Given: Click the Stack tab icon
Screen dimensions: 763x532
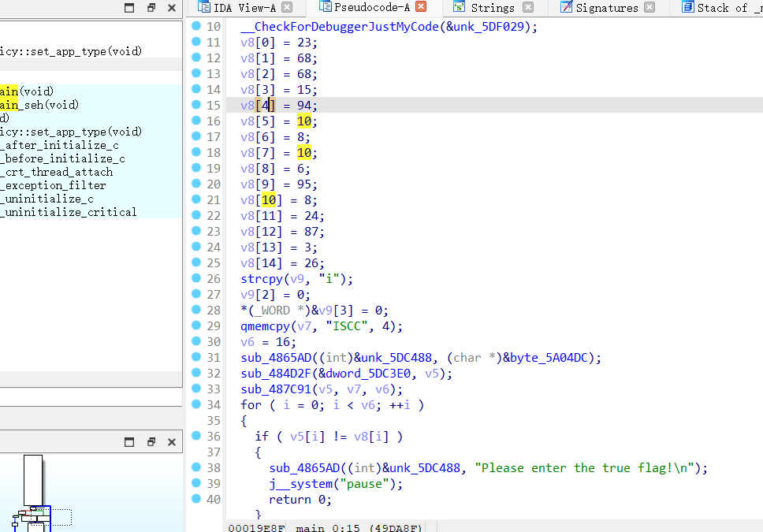Looking at the screenshot, I should pyautogui.click(x=687, y=7).
